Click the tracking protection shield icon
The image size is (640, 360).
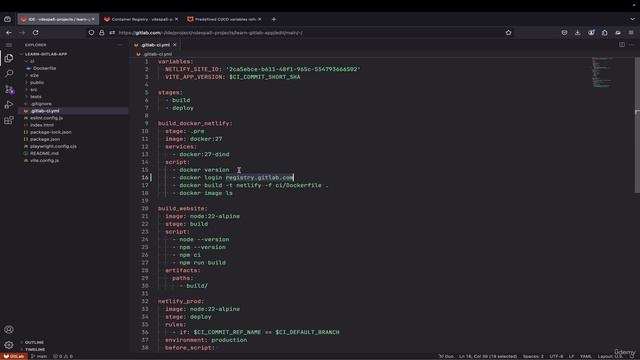click(91, 33)
